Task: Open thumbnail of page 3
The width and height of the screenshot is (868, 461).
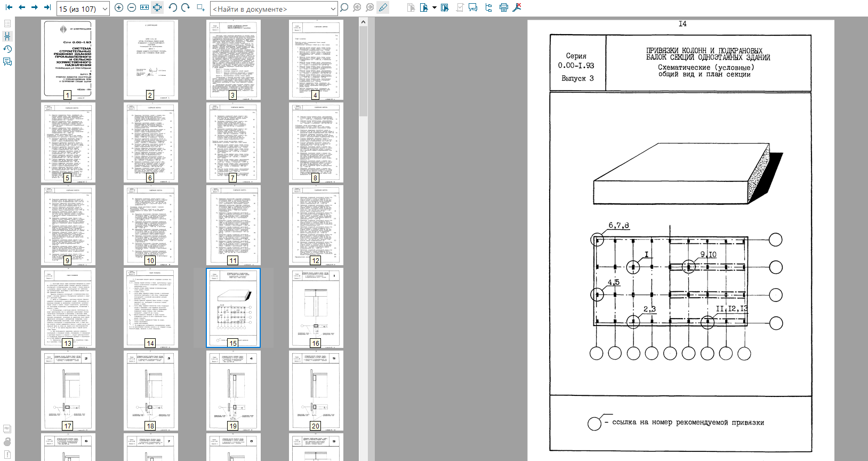Action: click(234, 60)
